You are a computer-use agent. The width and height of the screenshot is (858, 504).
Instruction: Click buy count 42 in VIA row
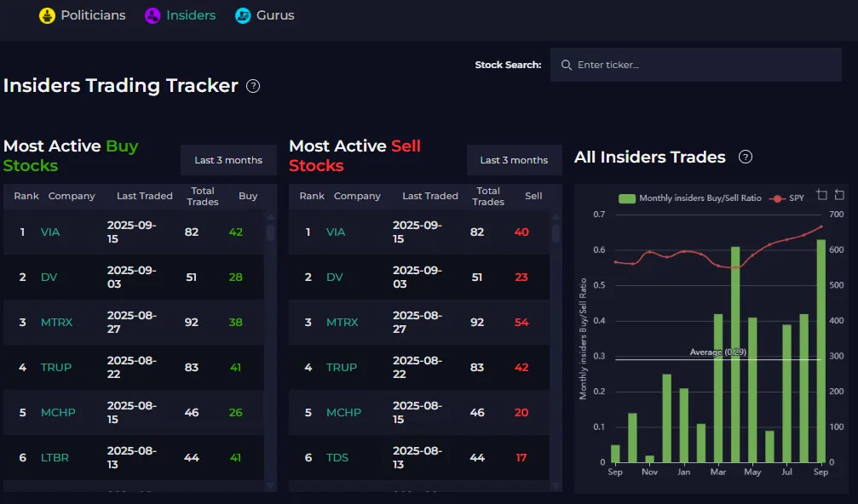click(x=236, y=232)
